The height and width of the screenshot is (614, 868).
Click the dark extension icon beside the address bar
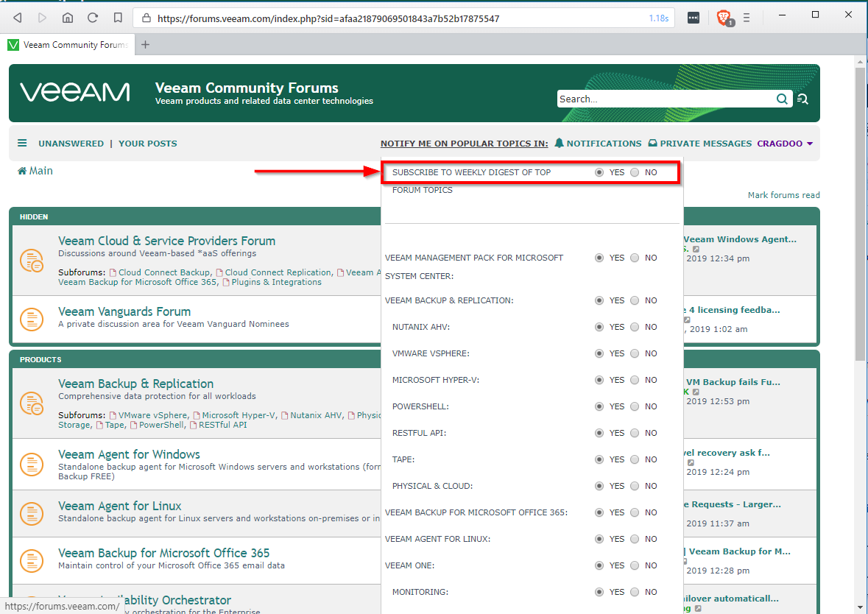click(694, 18)
